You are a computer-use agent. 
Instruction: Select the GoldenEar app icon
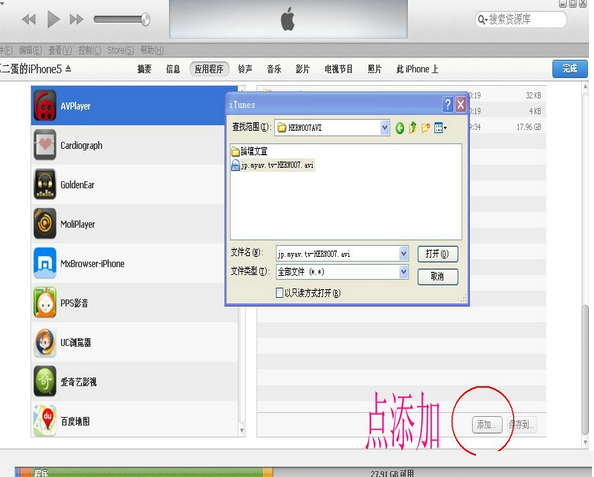coord(45,184)
